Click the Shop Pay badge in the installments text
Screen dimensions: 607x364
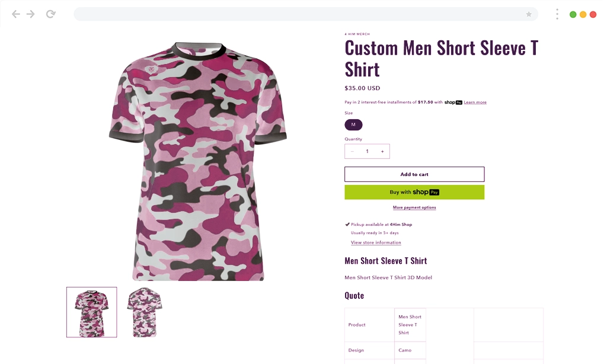pyautogui.click(x=452, y=102)
